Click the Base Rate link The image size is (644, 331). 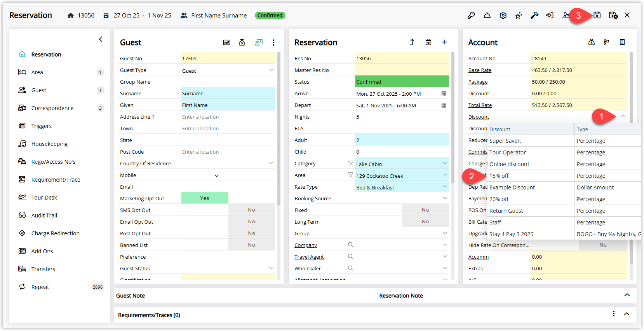tap(480, 70)
